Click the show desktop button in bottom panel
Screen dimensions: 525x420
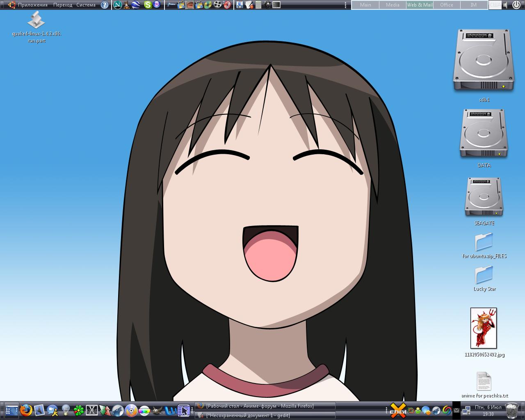pos(12,410)
